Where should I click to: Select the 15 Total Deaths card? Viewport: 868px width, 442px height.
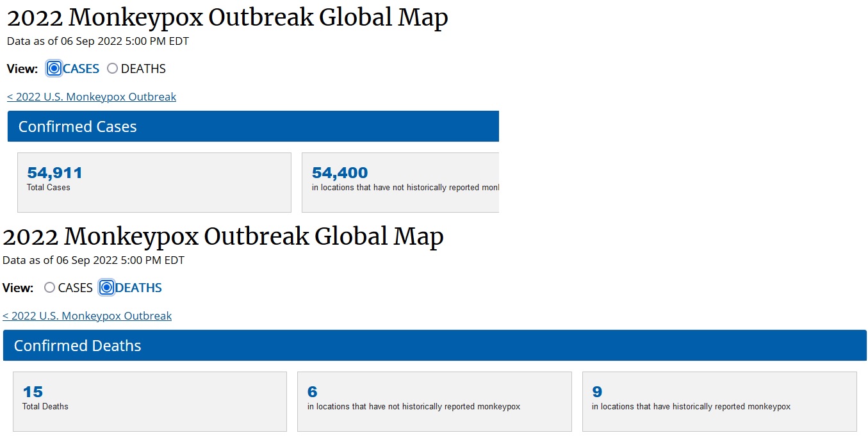click(150, 402)
